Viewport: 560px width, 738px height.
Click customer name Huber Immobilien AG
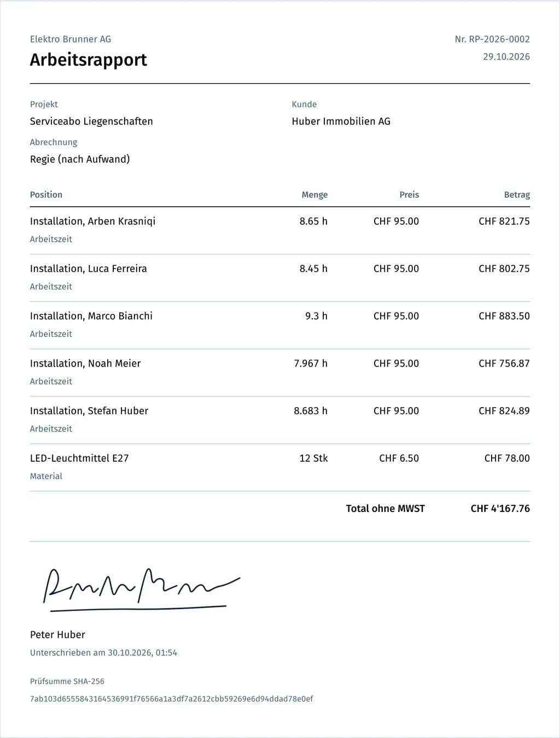(341, 121)
